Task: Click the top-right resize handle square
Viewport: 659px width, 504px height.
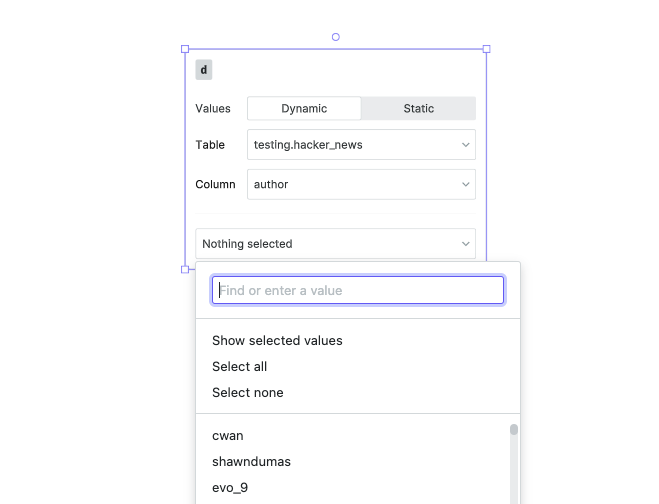Action: (x=486, y=49)
